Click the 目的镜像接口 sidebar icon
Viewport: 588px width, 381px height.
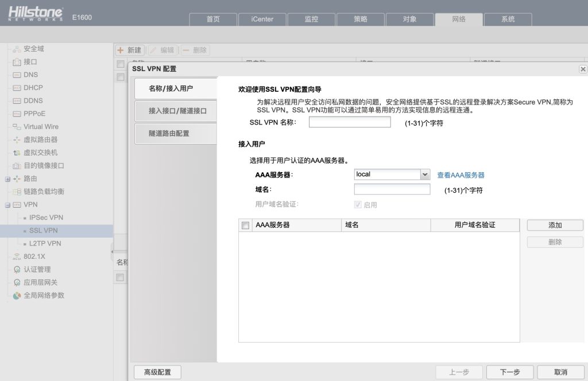click(17, 166)
